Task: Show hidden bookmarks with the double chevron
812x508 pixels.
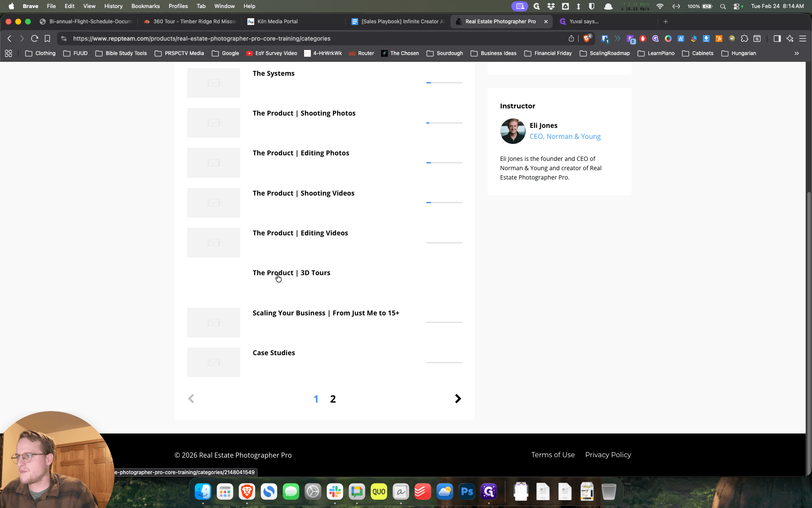Action: point(797,53)
